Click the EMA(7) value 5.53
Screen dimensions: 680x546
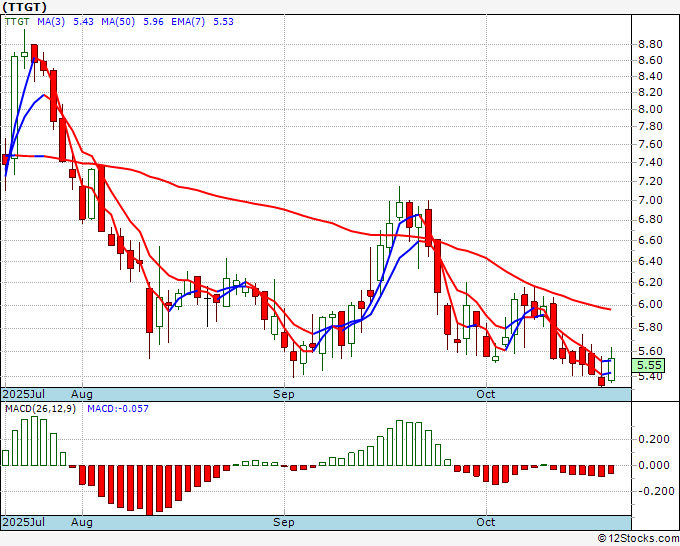tap(223, 22)
